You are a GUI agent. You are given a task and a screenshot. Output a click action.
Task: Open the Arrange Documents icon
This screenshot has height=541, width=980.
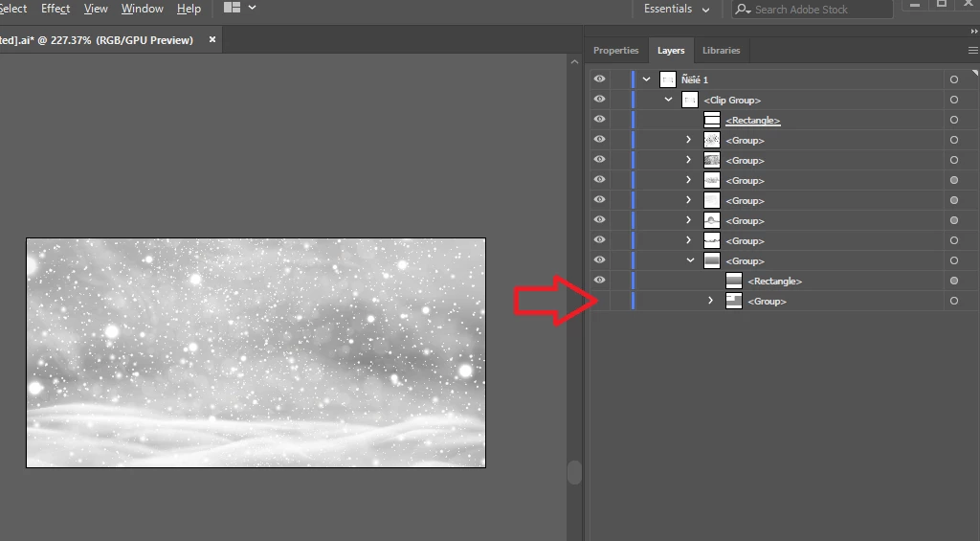(232, 8)
